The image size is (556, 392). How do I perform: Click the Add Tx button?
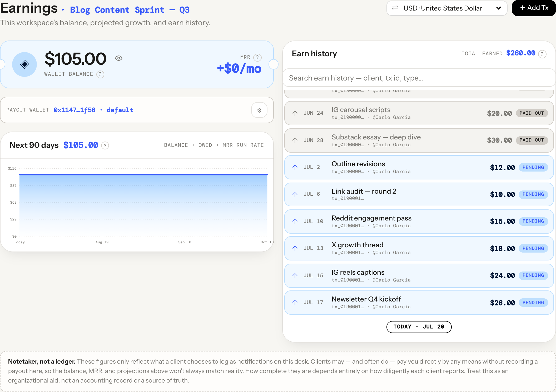[534, 8]
